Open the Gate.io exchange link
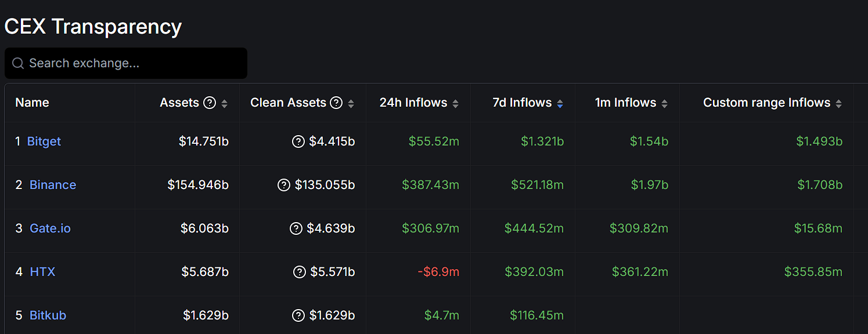This screenshot has width=868, height=334. [51, 228]
